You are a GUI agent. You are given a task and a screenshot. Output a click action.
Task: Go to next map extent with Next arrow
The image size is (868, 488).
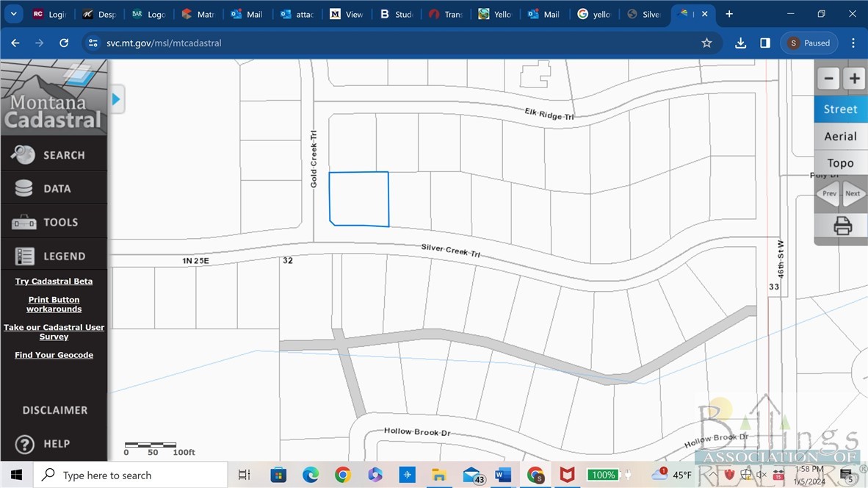pos(853,193)
